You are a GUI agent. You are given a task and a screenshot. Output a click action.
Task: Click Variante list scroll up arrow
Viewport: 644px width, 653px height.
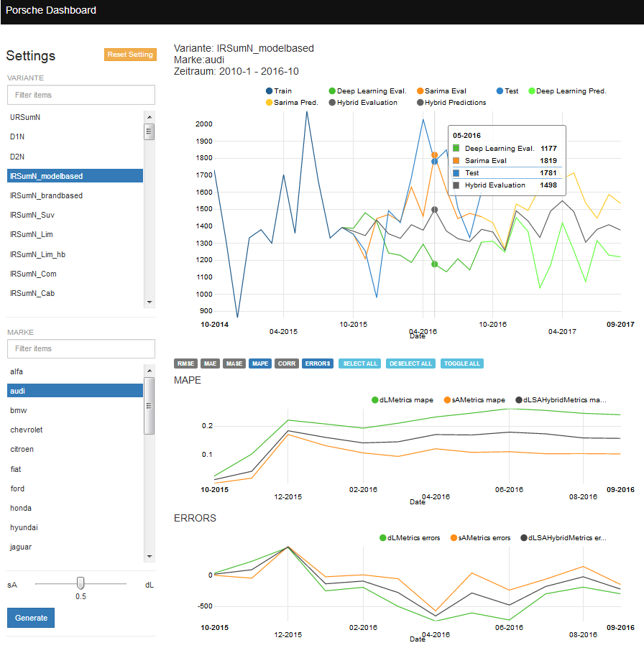[149, 117]
